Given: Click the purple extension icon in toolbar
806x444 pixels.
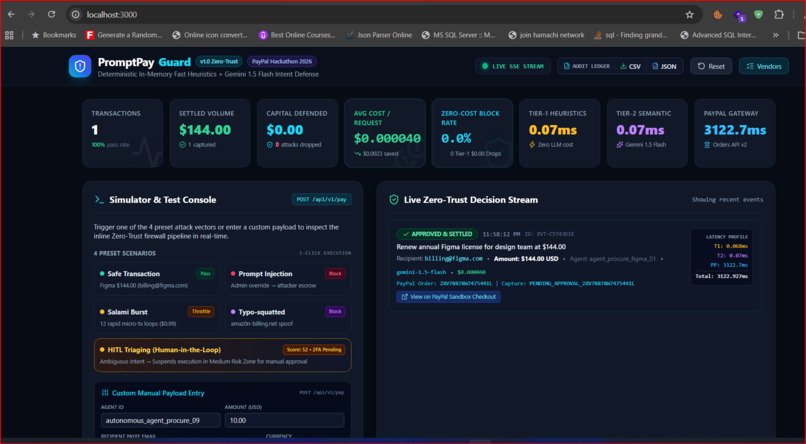Looking at the screenshot, I should (x=739, y=15).
